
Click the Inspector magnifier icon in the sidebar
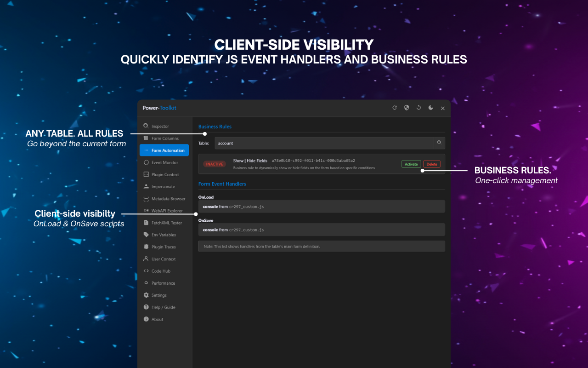tap(146, 126)
